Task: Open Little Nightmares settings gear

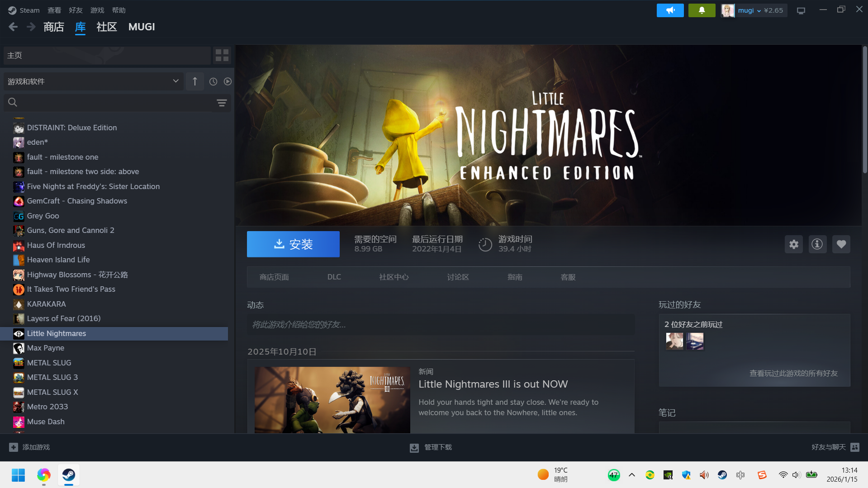Action: pyautogui.click(x=793, y=244)
